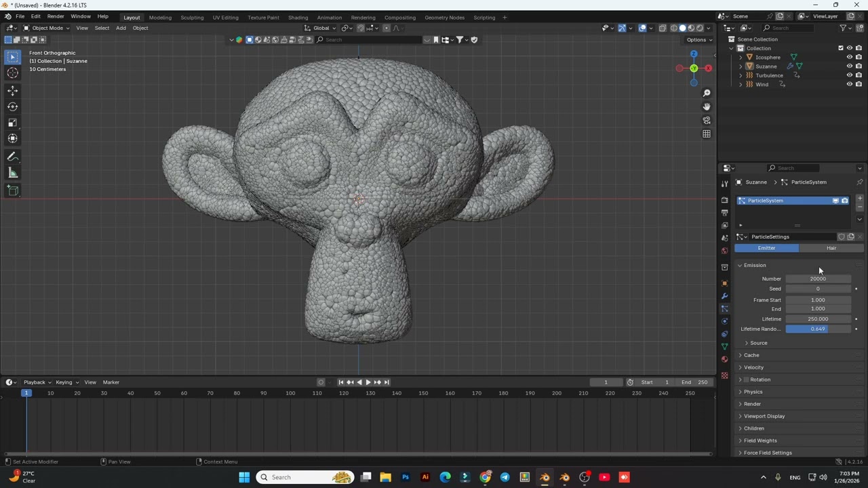Open the timeline Keying popover
This screenshot has width=868, height=488.
point(66,382)
